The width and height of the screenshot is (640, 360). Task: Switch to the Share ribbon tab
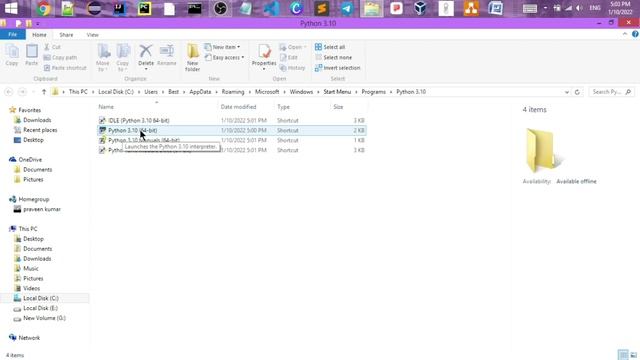[x=66, y=35]
